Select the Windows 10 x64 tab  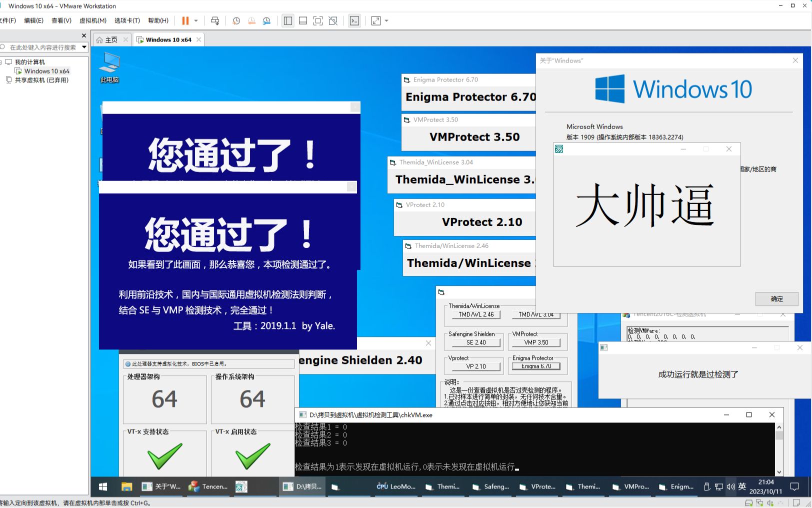point(168,40)
